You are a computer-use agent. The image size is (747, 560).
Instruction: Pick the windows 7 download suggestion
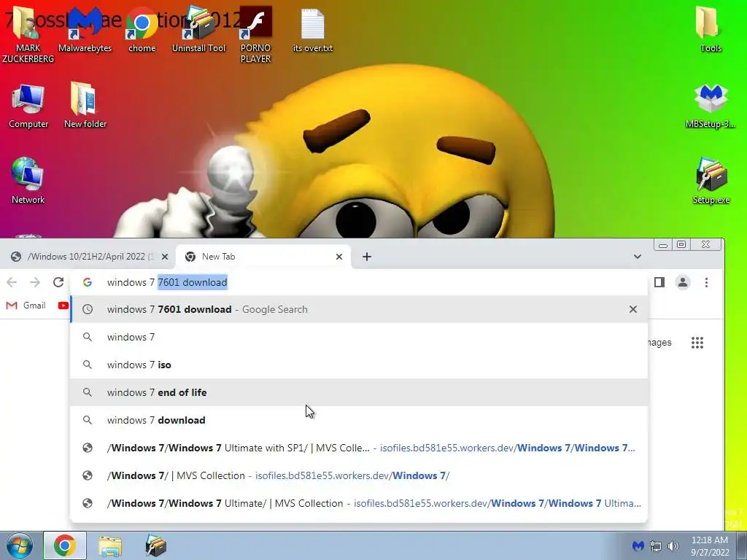click(359, 420)
